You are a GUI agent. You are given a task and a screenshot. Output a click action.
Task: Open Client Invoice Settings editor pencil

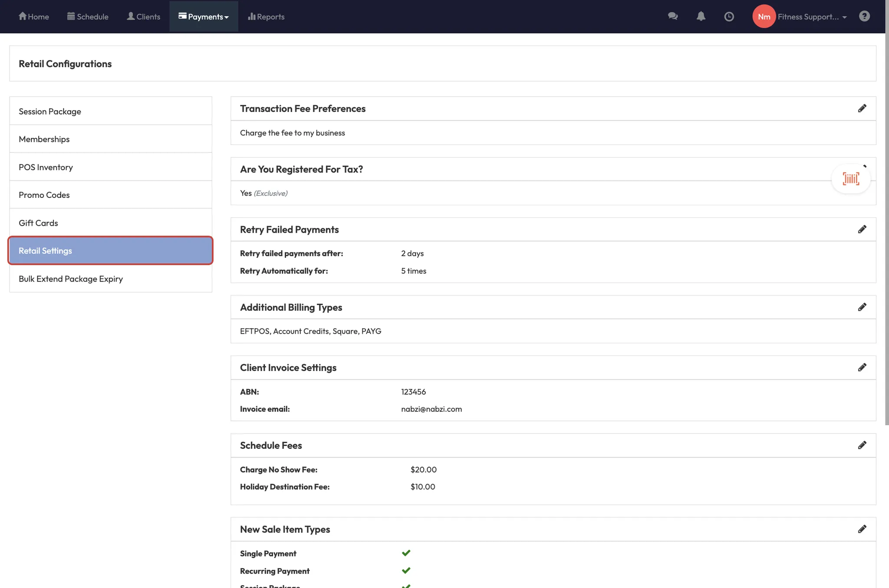(x=862, y=368)
